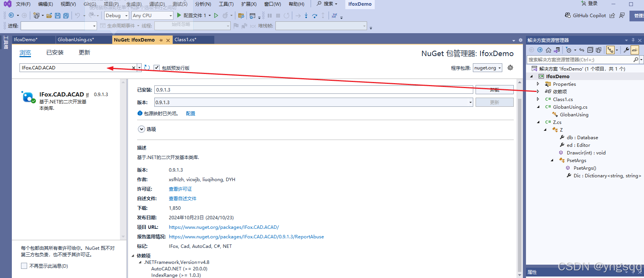644x278 pixels.
Task: Open the File menu
Action: [23, 4]
